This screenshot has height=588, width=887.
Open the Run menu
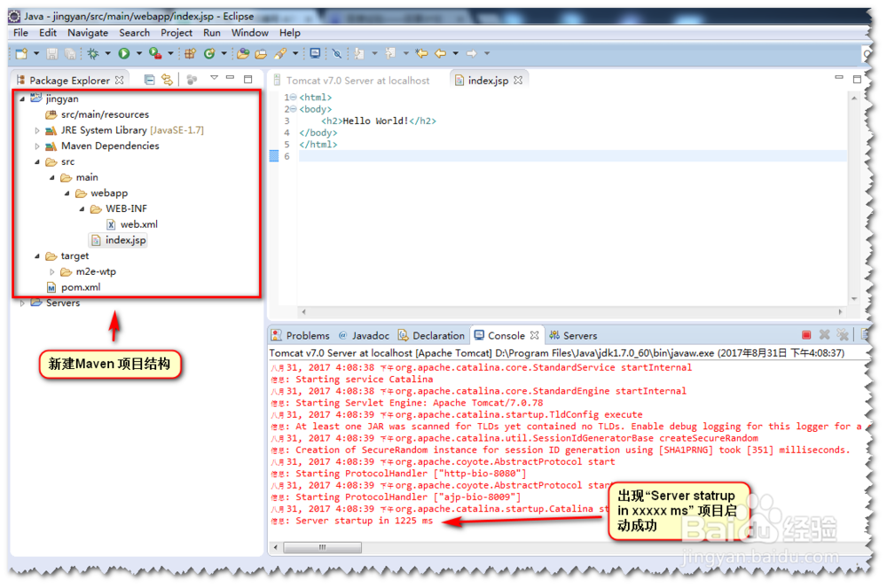[212, 33]
